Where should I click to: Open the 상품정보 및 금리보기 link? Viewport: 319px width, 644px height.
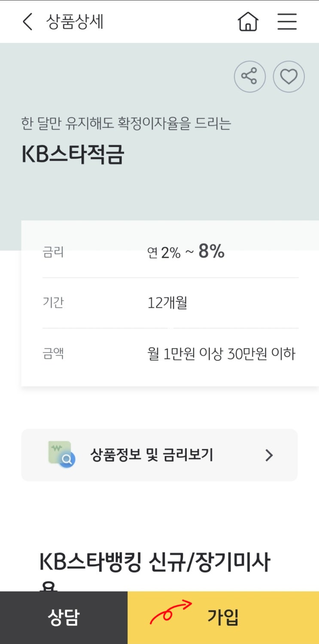tap(159, 455)
